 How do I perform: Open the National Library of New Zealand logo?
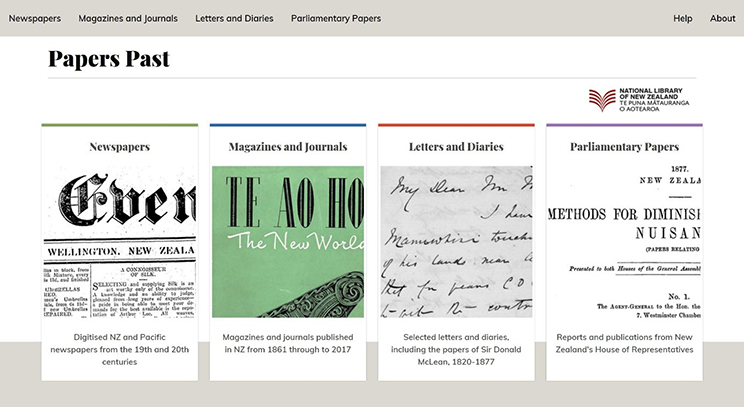click(x=639, y=100)
